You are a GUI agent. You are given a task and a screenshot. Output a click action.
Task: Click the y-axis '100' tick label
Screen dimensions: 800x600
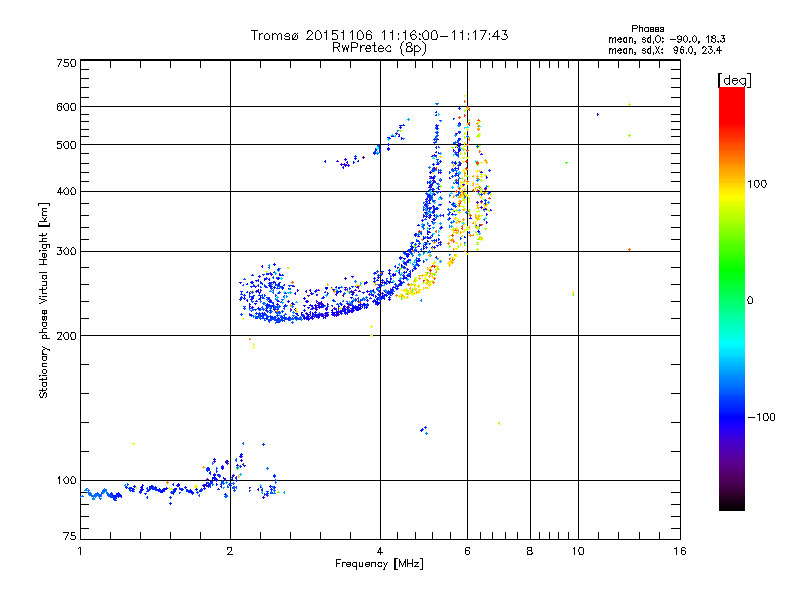(66, 480)
